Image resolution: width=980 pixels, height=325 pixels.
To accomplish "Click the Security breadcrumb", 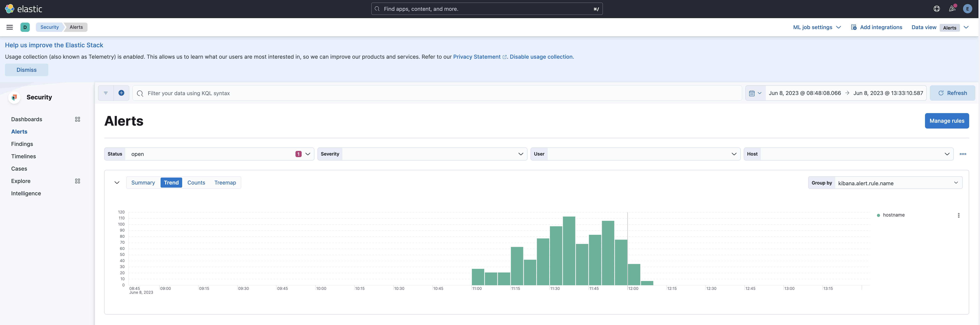I will pos(50,27).
